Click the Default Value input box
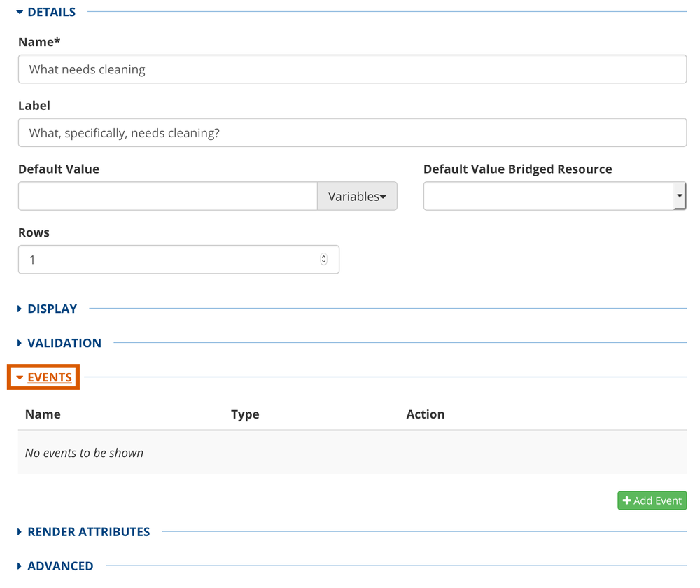The width and height of the screenshot is (700, 588). (168, 196)
